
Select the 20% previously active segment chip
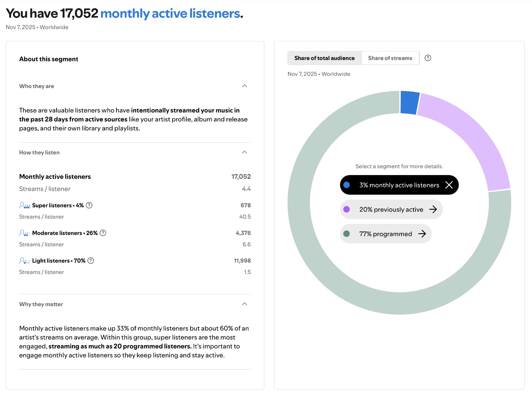[x=391, y=209]
